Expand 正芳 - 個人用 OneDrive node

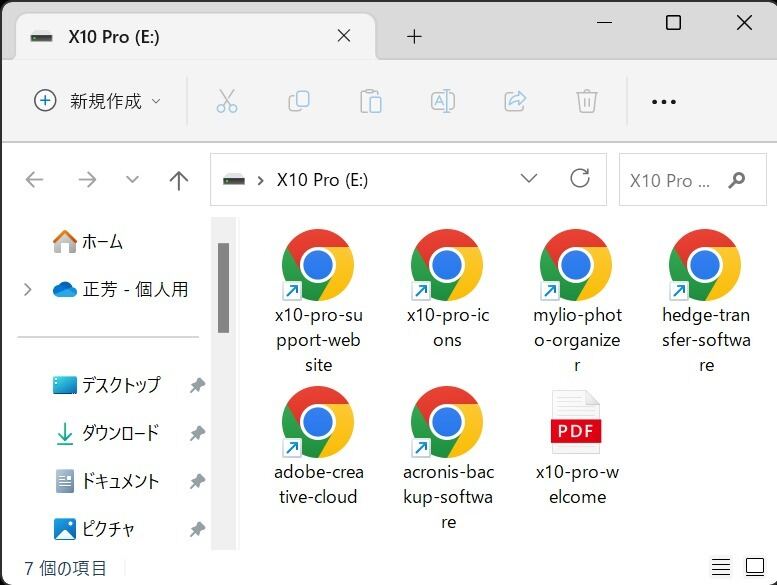(x=28, y=289)
